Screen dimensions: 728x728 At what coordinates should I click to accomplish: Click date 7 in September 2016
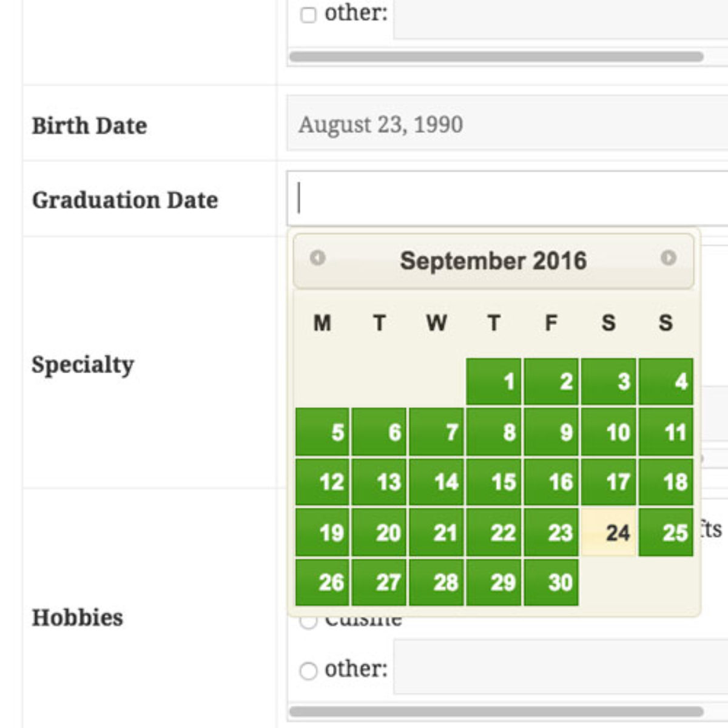pos(437,432)
